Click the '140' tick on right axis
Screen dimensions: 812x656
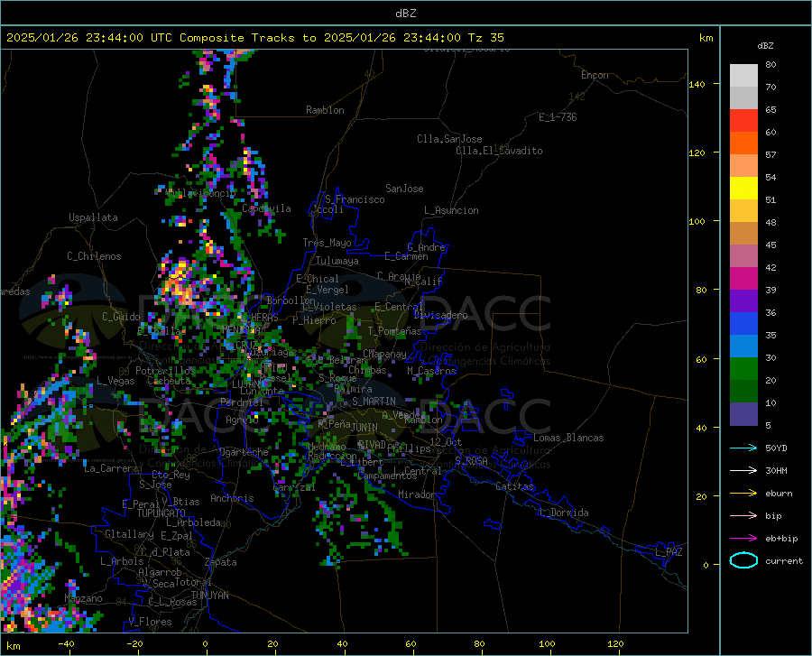click(x=697, y=84)
